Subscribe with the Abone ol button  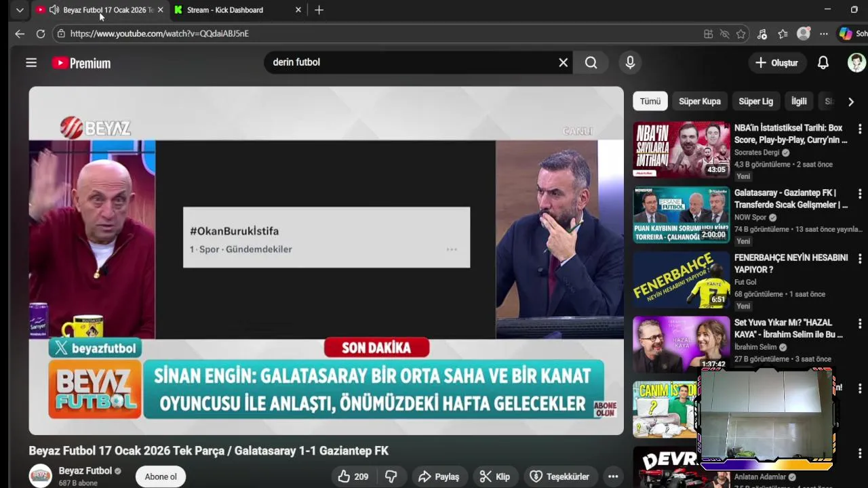point(161,476)
